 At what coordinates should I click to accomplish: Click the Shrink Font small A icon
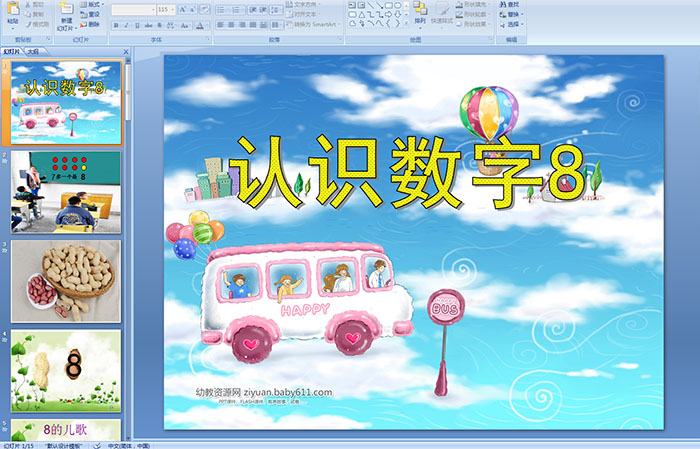192,9
